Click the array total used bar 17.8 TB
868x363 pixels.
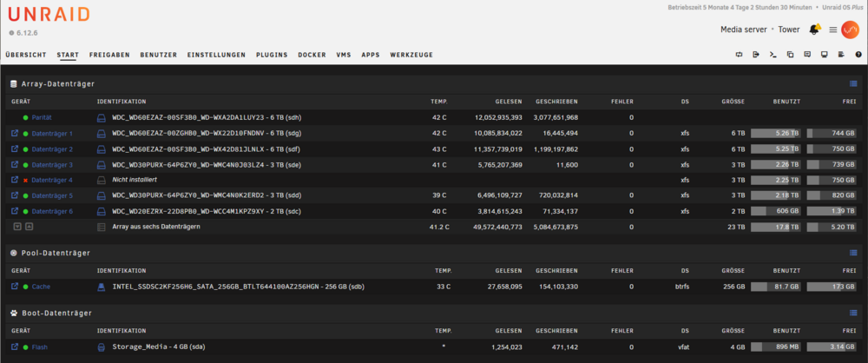click(x=775, y=228)
